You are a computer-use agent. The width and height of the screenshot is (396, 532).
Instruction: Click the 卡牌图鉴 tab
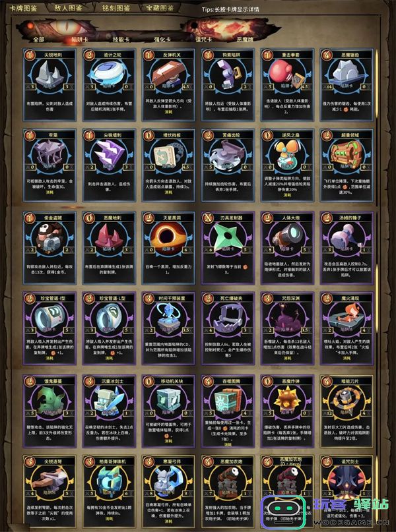(23, 8)
